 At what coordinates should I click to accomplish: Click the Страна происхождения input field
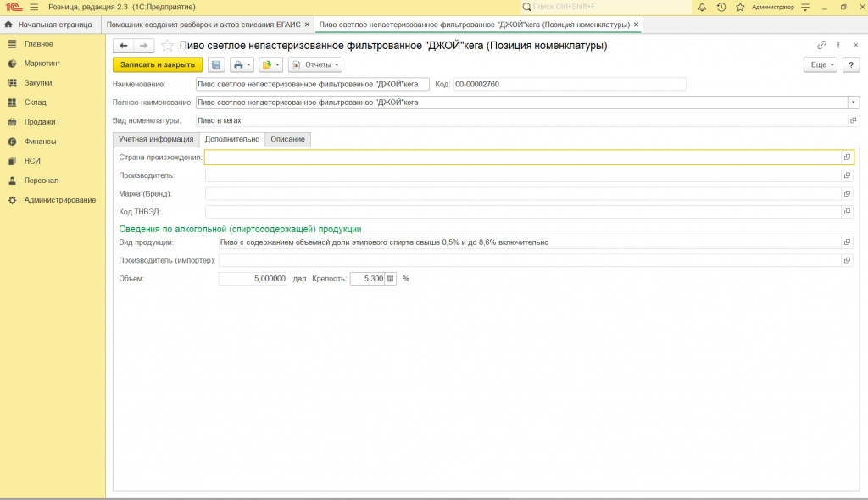(x=523, y=158)
